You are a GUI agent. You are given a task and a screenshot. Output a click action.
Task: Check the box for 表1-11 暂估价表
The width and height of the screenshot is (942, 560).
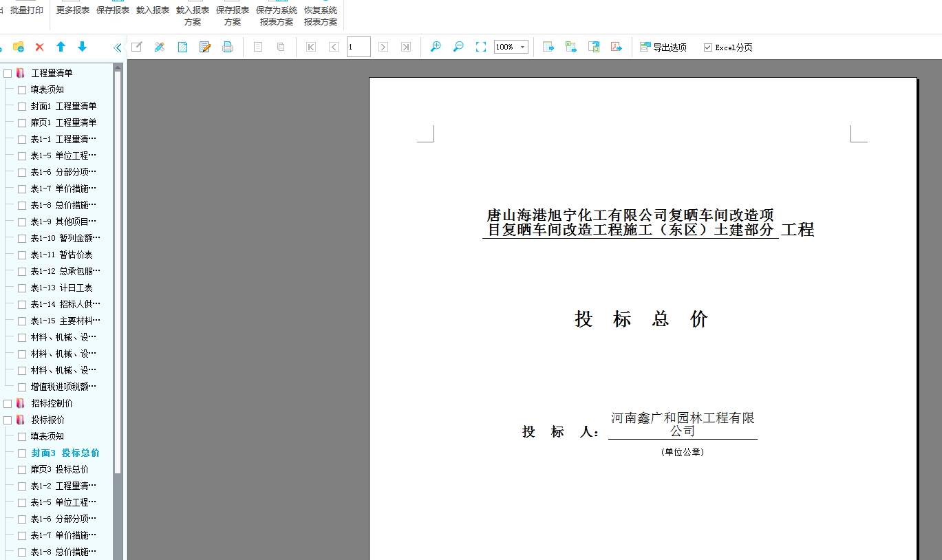(x=22, y=255)
